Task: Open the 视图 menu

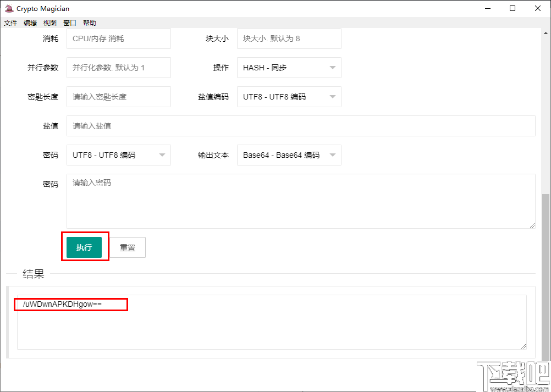Action: (49, 23)
